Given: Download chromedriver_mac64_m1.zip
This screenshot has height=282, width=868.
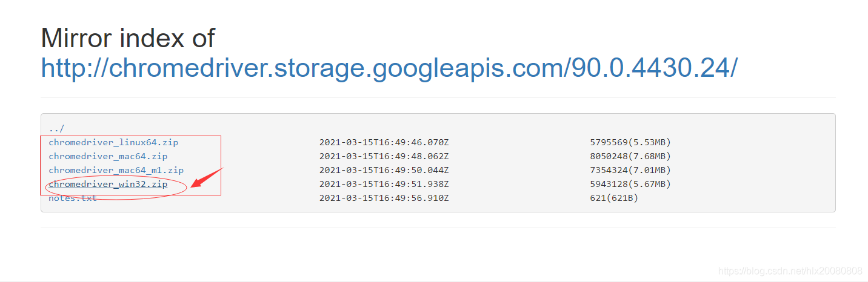Looking at the screenshot, I should pos(116,170).
